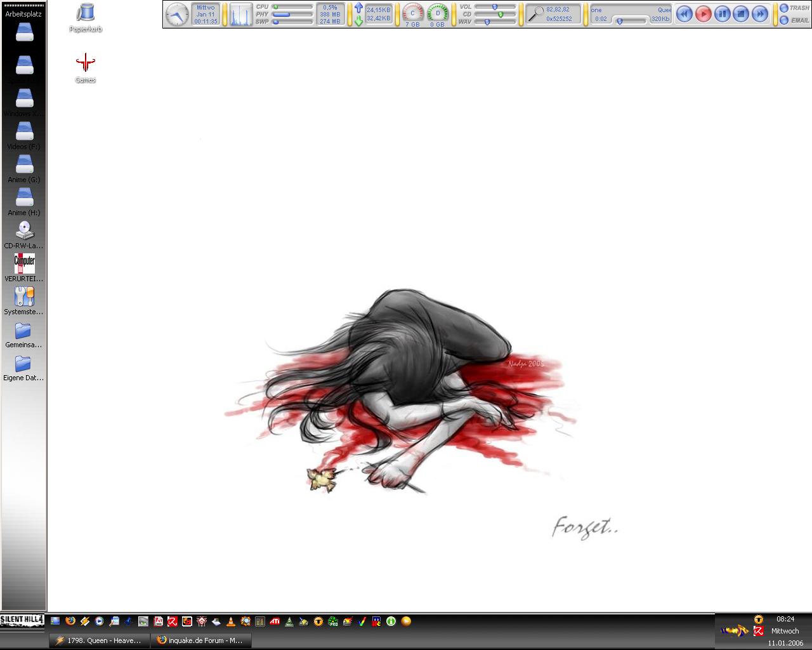This screenshot has width=812, height=650.
Task: Click the green info icon in quick launch
Action: click(391, 621)
